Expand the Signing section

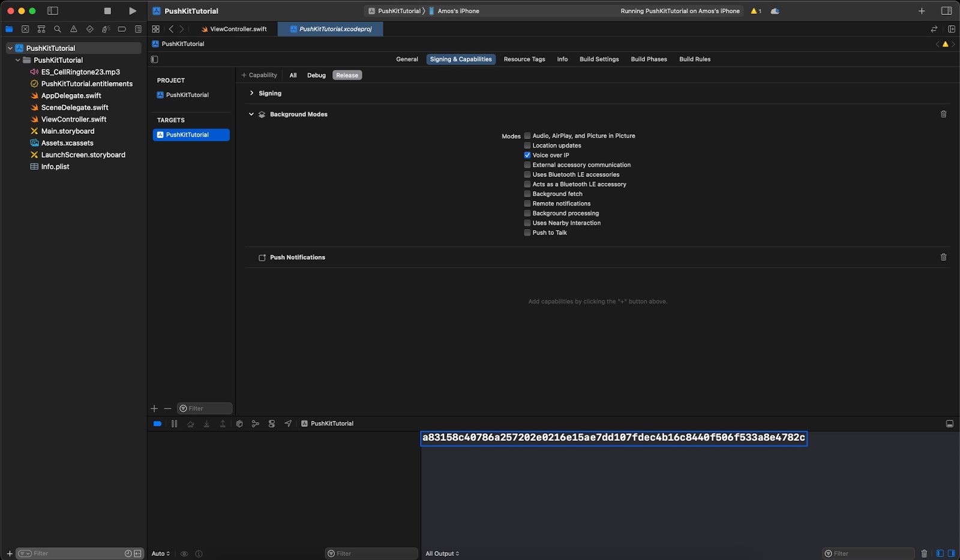click(251, 94)
